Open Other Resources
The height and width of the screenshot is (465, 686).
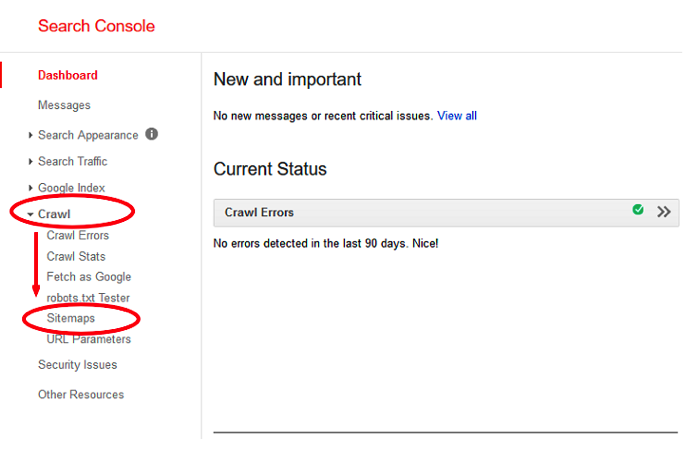click(81, 395)
